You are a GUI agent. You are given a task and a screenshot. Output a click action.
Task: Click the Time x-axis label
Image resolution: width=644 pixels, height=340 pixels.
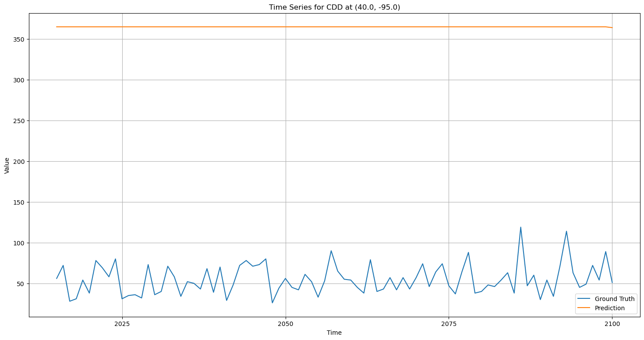[334, 333]
